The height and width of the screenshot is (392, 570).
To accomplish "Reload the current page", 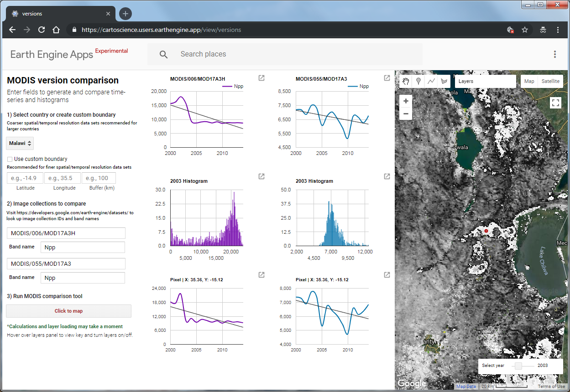I will click(x=42, y=30).
